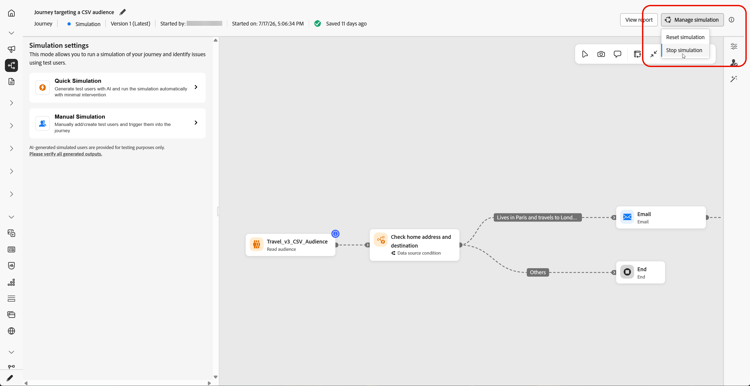
Task: Click the condition icon on Check home address node
Action: [x=381, y=240]
